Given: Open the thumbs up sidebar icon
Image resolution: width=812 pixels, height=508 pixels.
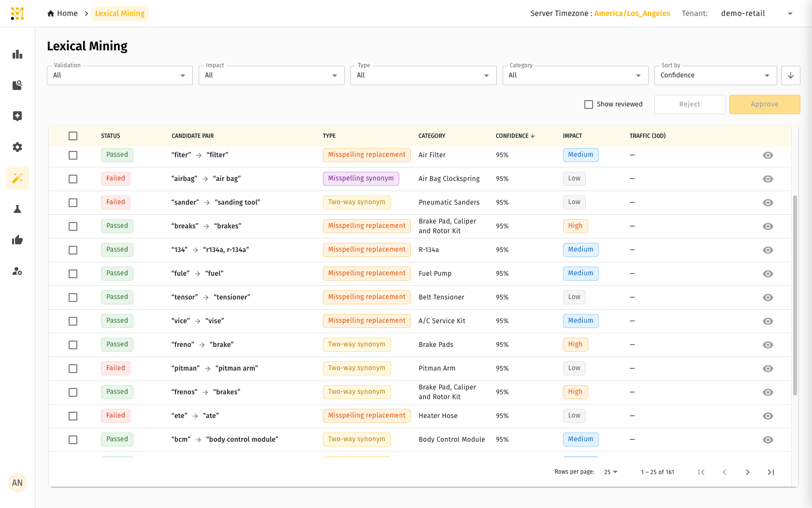Looking at the screenshot, I should point(17,240).
